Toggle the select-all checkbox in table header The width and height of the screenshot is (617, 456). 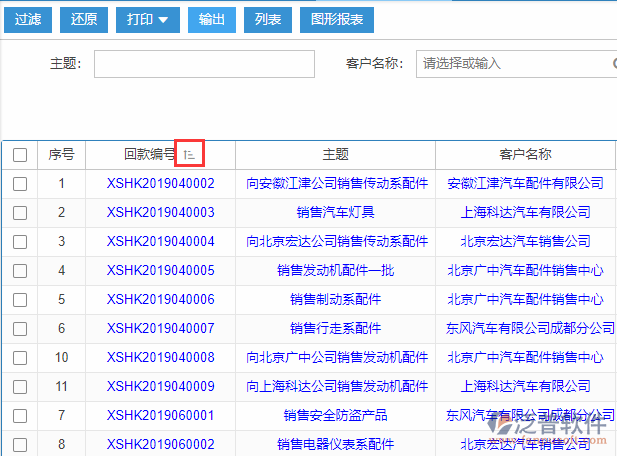pos(20,155)
